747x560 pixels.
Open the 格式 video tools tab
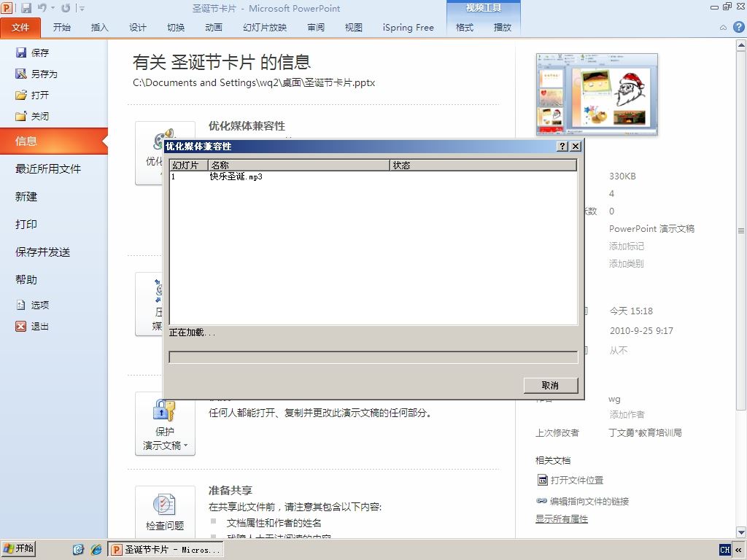click(x=465, y=28)
